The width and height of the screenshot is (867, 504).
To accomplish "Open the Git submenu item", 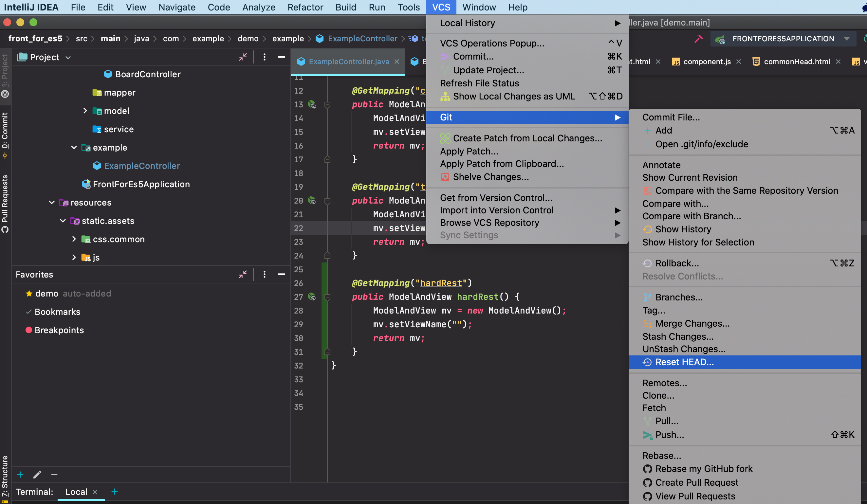I will point(527,117).
